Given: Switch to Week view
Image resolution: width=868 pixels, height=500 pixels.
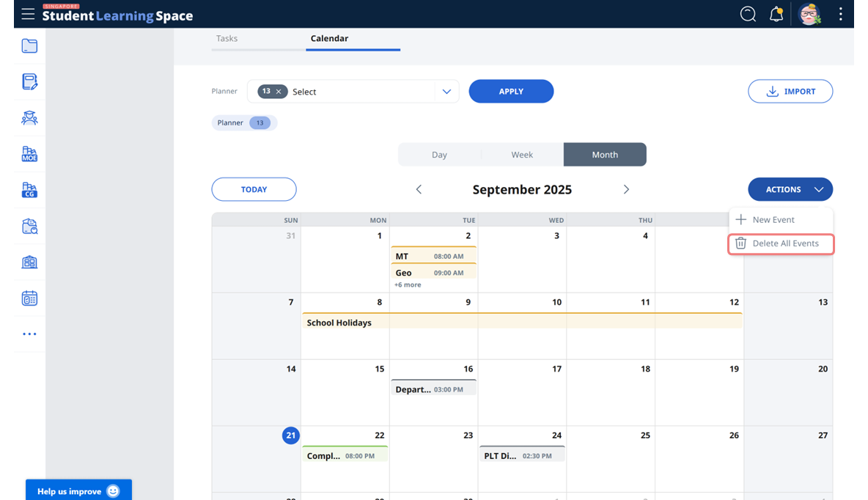Looking at the screenshot, I should click(x=522, y=154).
